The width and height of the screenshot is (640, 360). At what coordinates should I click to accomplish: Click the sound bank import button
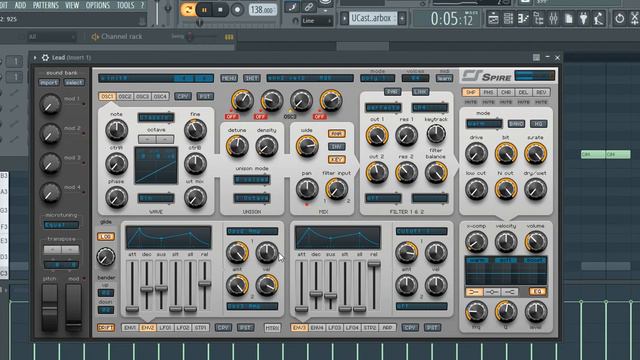click(x=49, y=82)
